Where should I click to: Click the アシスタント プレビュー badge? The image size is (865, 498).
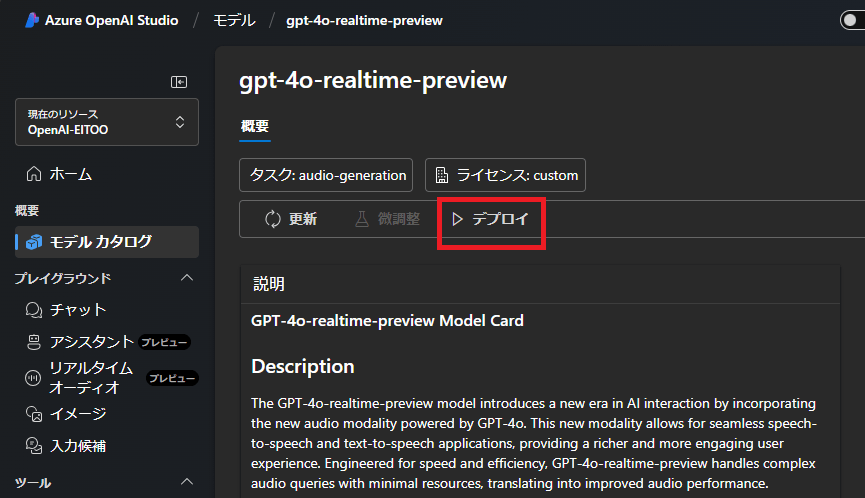pyautogui.click(x=164, y=342)
